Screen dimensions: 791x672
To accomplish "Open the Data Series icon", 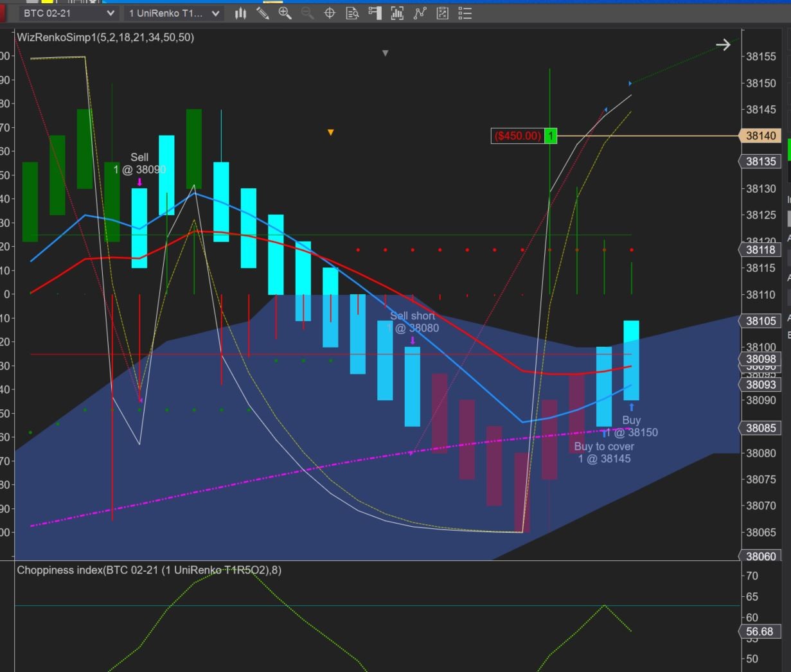I will [397, 13].
